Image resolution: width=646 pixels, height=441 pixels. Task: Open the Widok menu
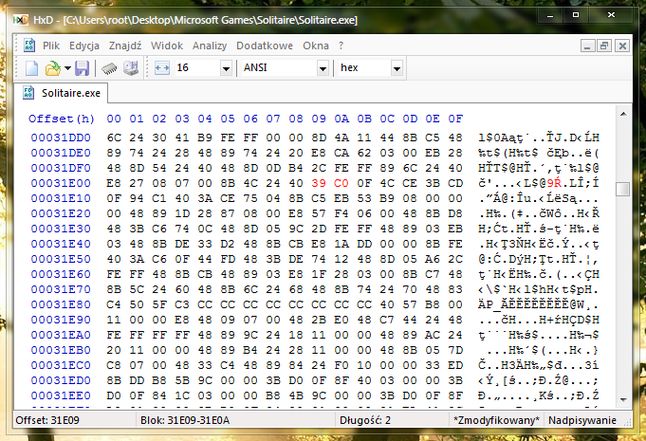point(167,46)
